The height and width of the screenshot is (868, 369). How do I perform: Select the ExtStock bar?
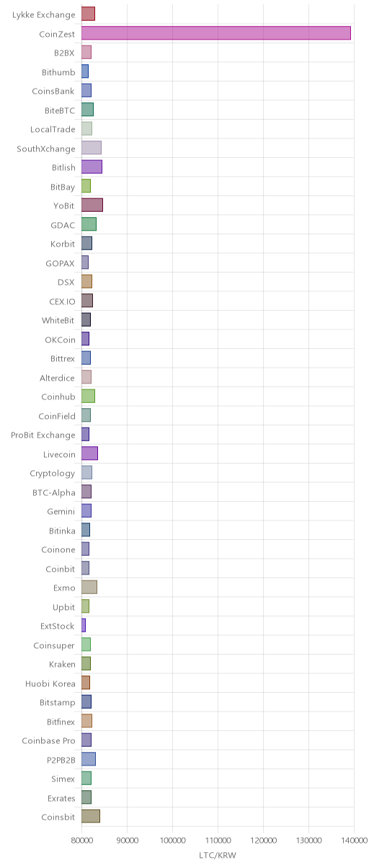[84, 625]
